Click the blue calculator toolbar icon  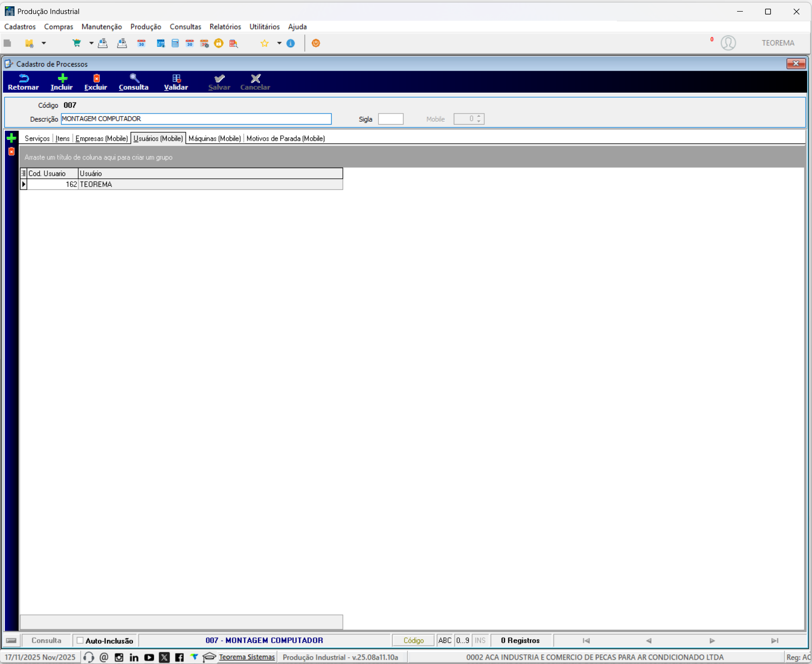(x=175, y=43)
